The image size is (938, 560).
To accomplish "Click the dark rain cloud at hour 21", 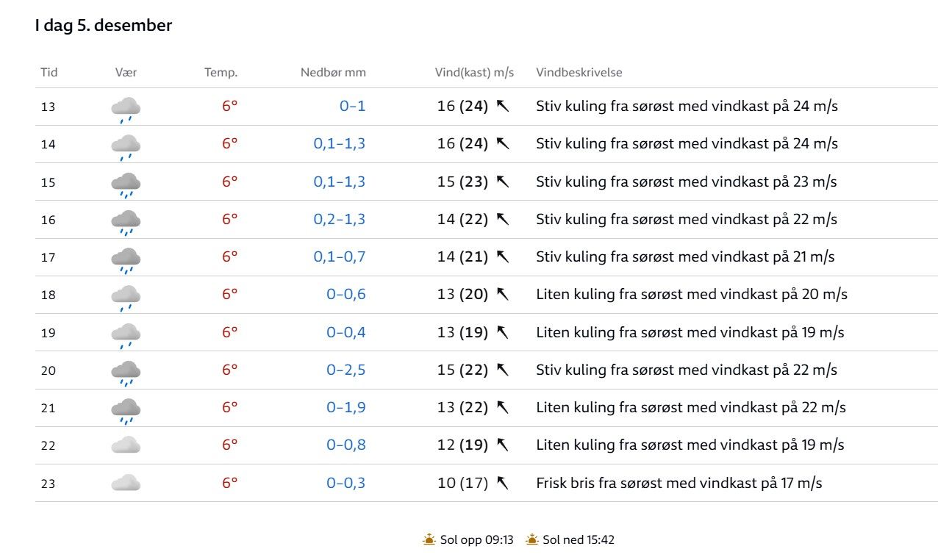I will (126, 409).
